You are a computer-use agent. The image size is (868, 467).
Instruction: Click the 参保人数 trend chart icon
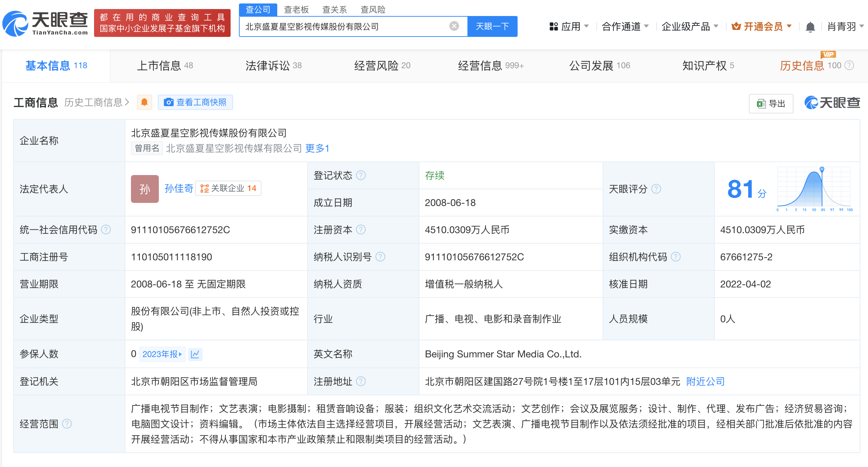195,354
